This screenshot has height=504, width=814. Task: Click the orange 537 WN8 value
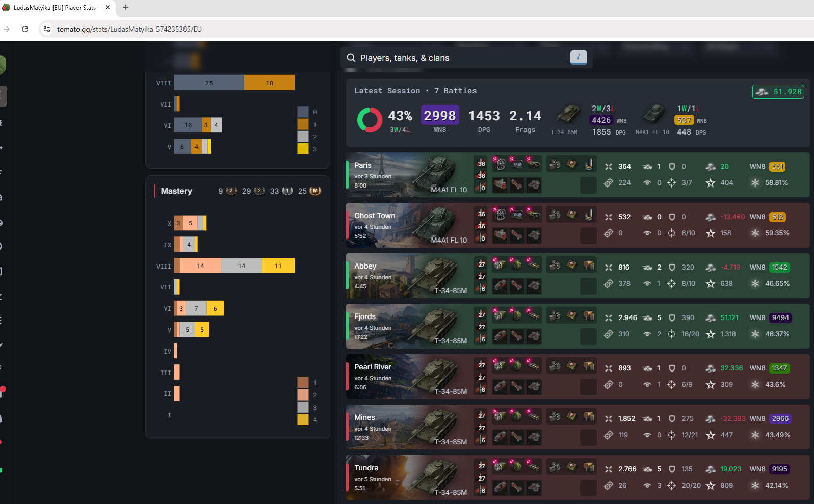tap(684, 120)
